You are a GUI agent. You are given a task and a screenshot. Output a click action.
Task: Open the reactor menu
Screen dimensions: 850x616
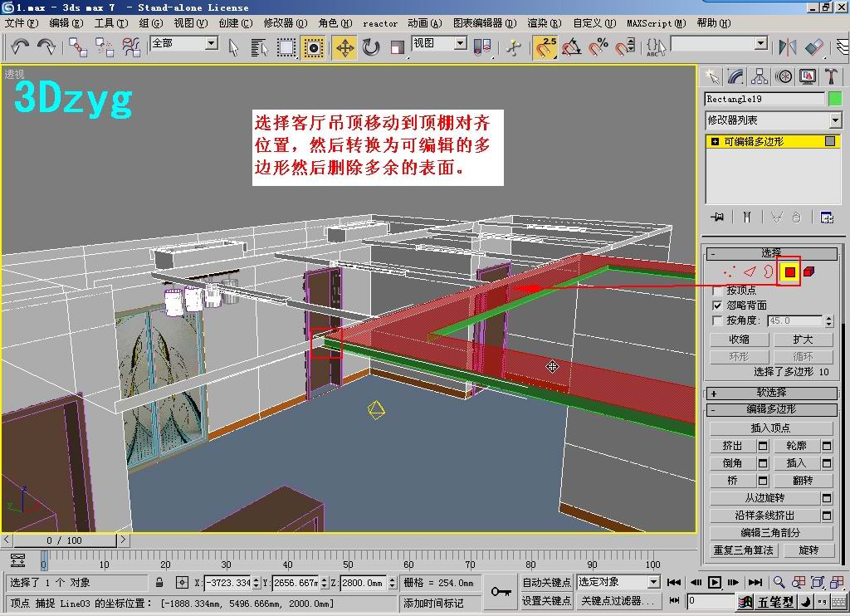point(380,23)
